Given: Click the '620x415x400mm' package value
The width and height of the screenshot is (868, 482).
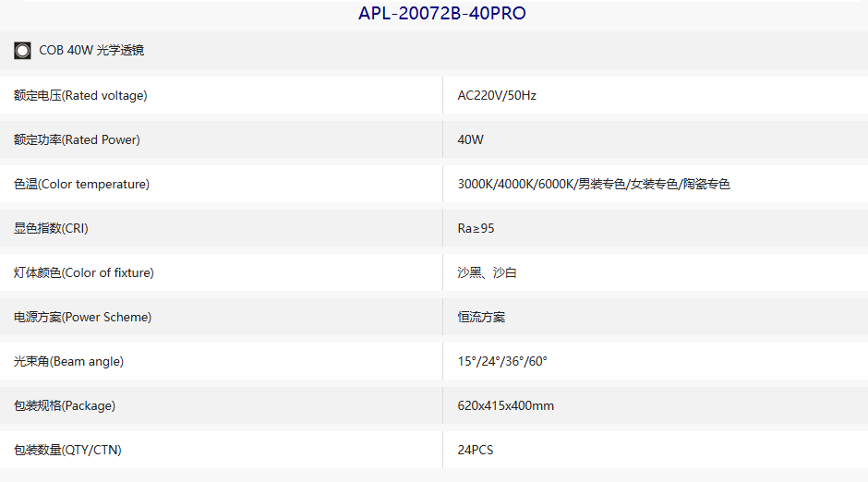Looking at the screenshot, I should point(505,405).
